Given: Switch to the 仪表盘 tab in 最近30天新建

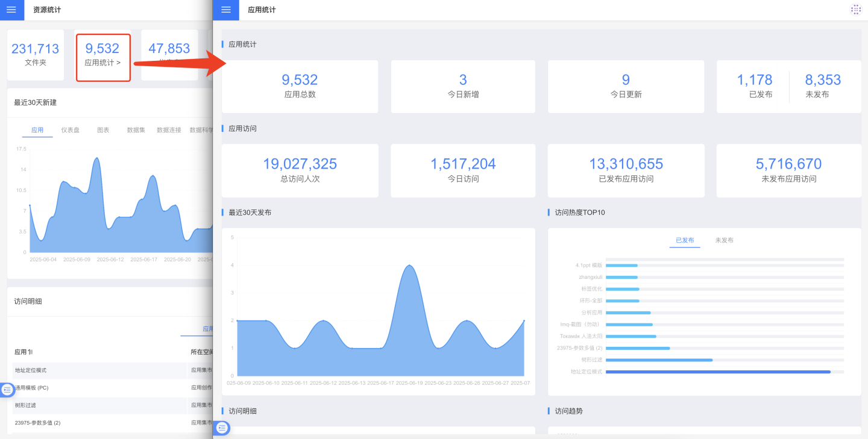Looking at the screenshot, I should (70, 130).
